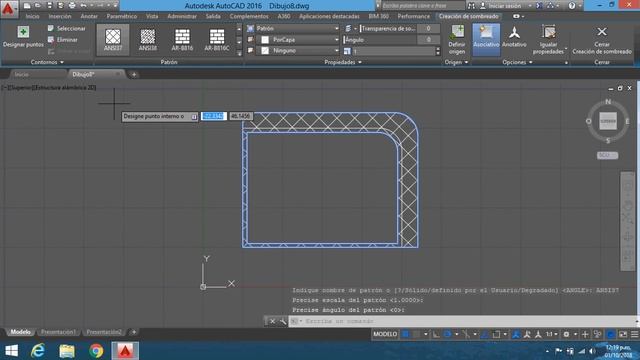Image resolution: width=640 pixels, height=360 pixels.
Task: Expand the Contornos panel
Action: click(47, 62)
